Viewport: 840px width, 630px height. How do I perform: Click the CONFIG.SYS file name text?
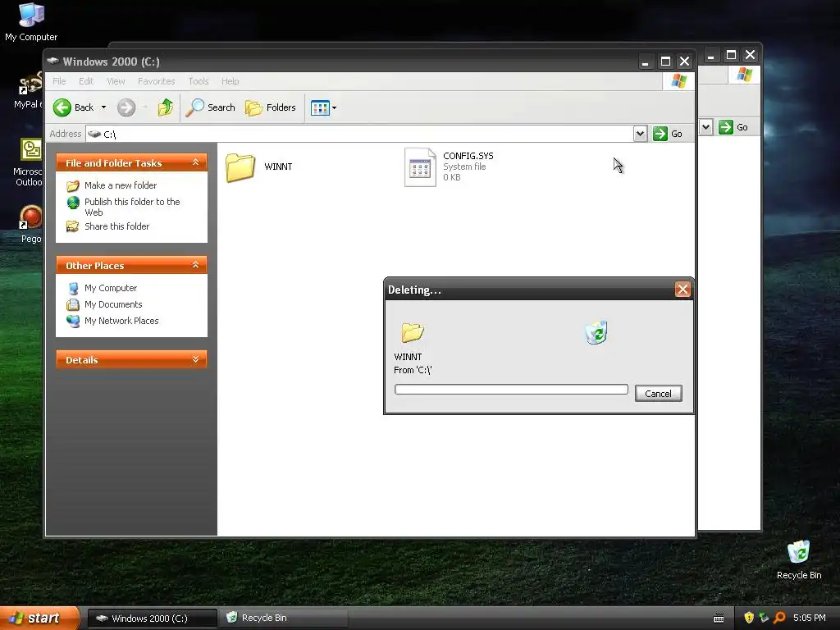point(468,156)
